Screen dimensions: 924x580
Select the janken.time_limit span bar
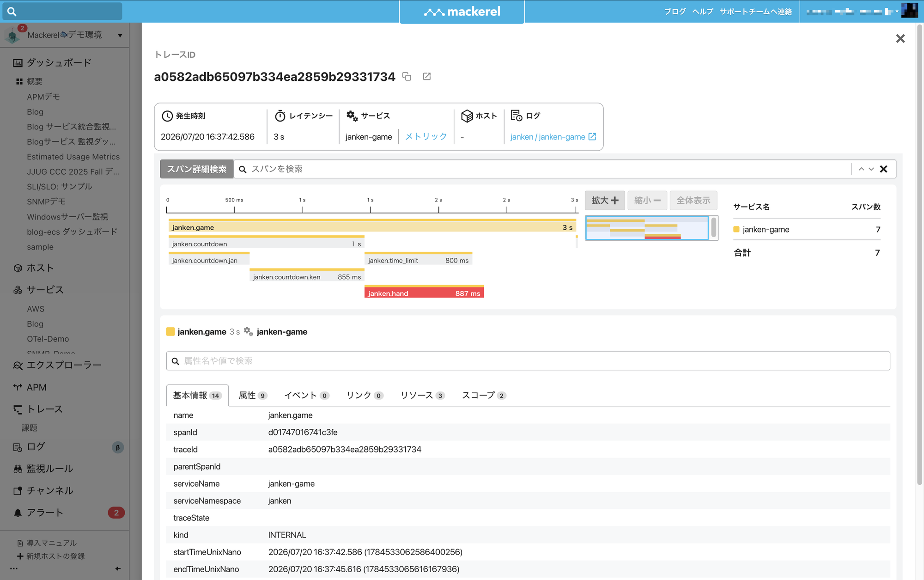tap(419, 259)
